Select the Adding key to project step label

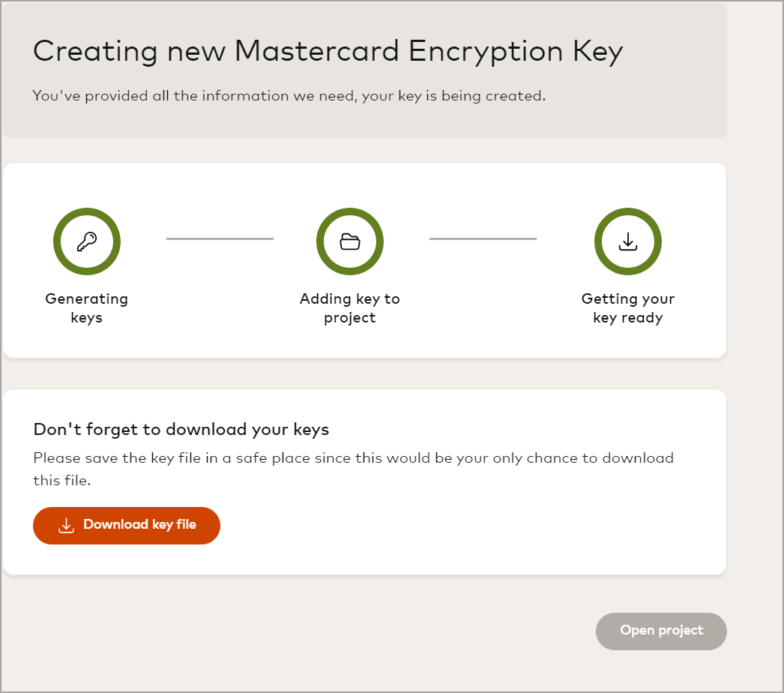pos(350,307)
